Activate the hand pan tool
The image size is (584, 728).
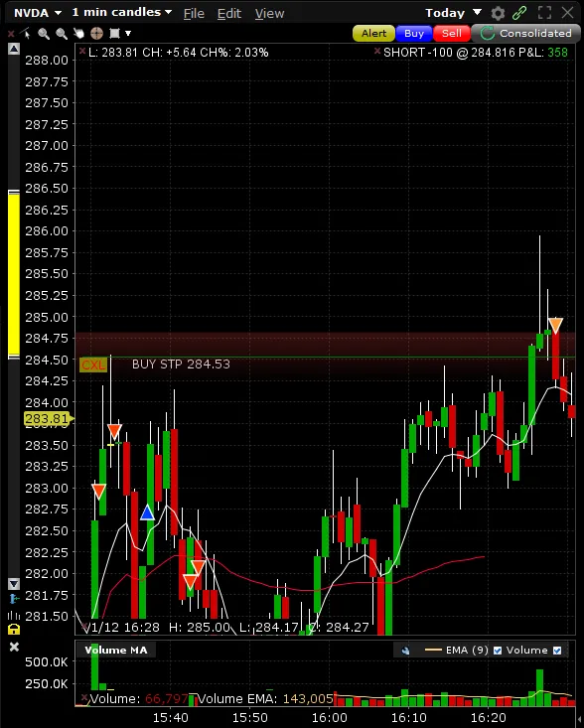(x=78, y=34)
